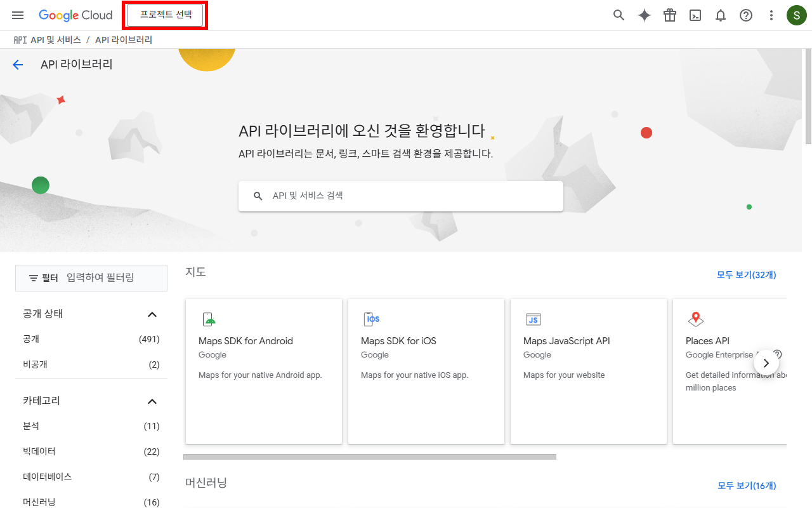Click the API 및 서비스 breadcrumb
This screenshot has width=812, height=508.
pyautogui.click(x=56, y=40)
